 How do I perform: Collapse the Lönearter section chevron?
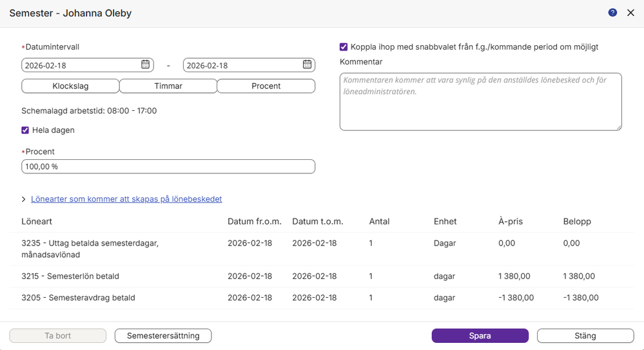[x=23, y=199]
